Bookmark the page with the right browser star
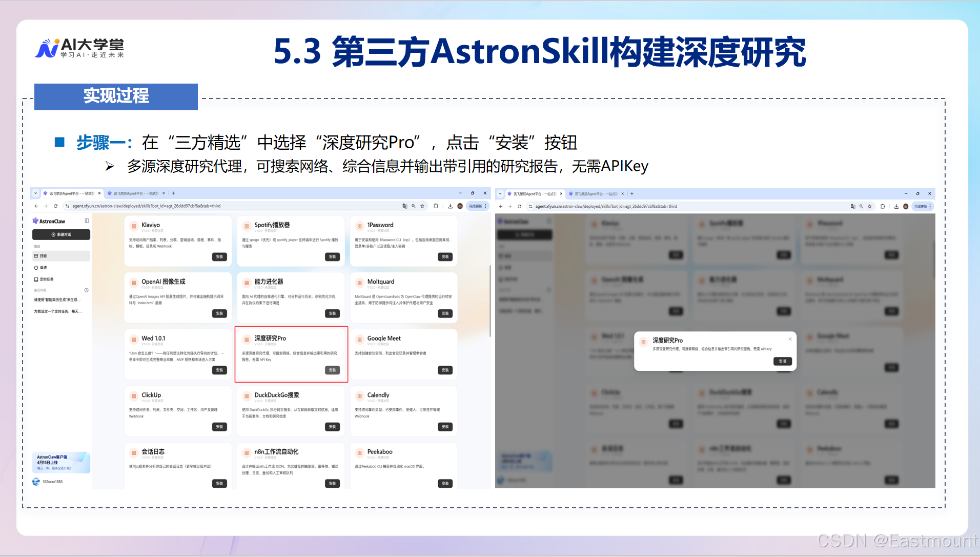The image size is (980, 557). 869,207
